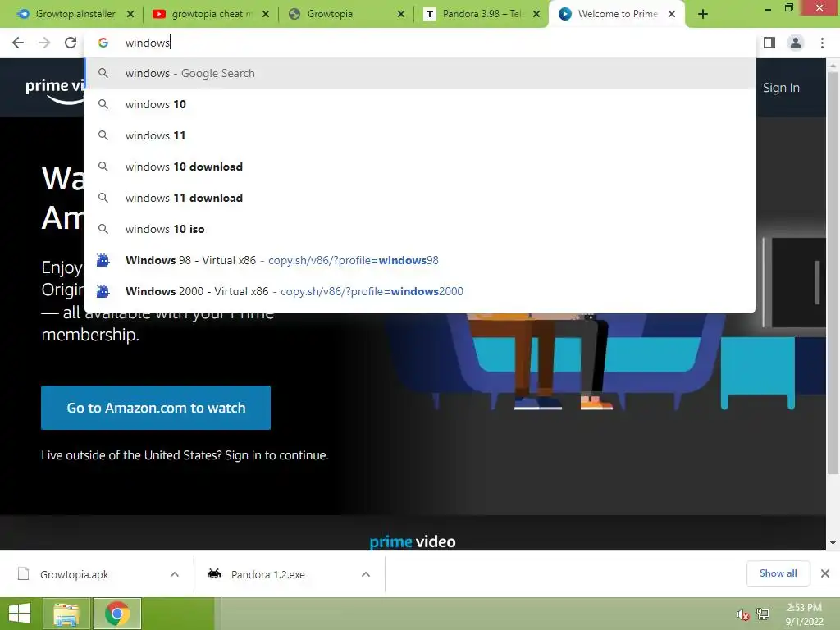Viewport: 840px width, 630px height.
Task: Close the Welcome to Prime tab
Action: [x=672, y=15]
